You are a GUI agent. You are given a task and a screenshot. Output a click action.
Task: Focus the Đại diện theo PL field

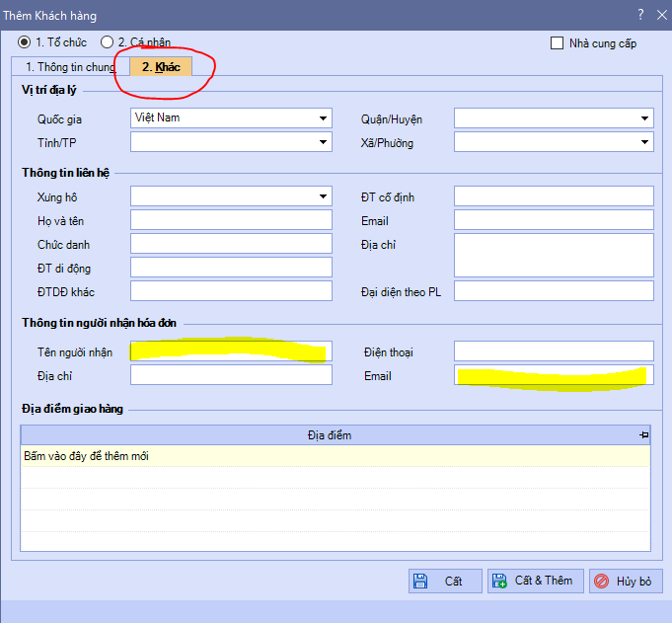(x=554, y=290)
